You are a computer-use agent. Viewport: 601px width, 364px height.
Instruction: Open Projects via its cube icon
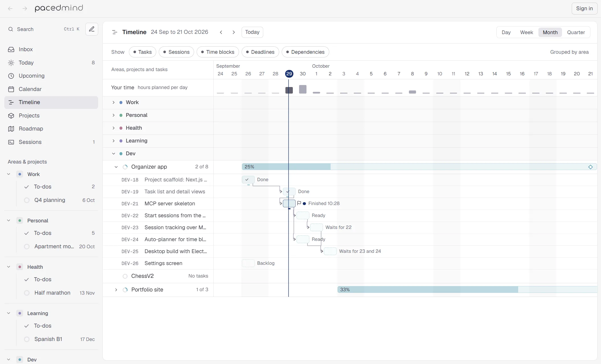[x=11, y=115]
